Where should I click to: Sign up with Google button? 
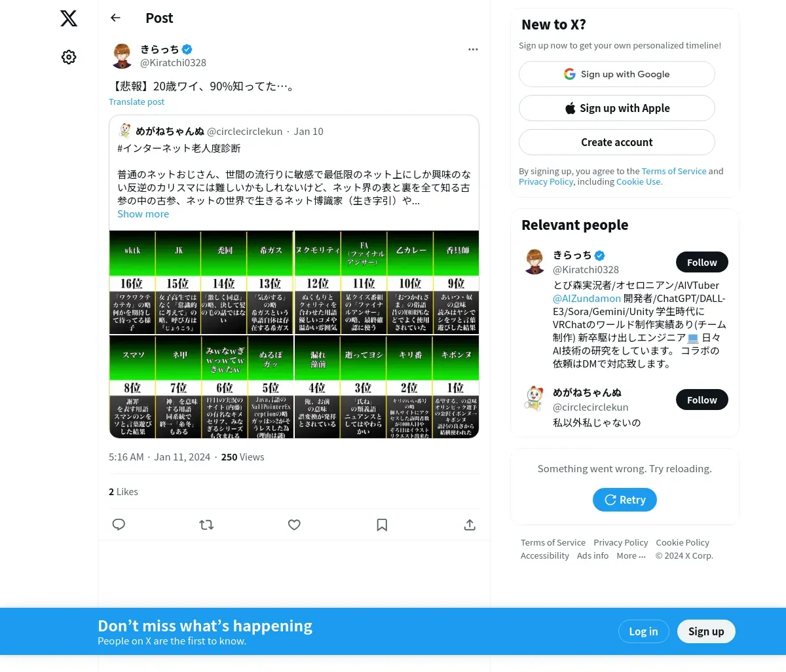click(617, 74)
